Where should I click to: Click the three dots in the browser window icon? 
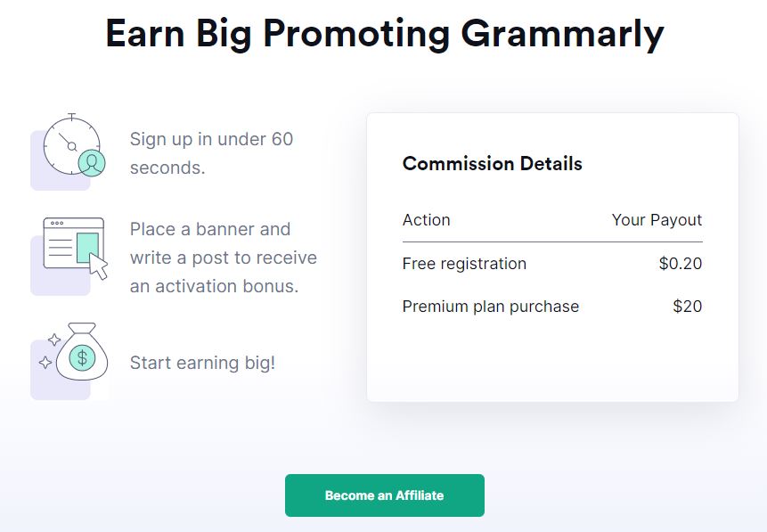(x=57, y=223)
